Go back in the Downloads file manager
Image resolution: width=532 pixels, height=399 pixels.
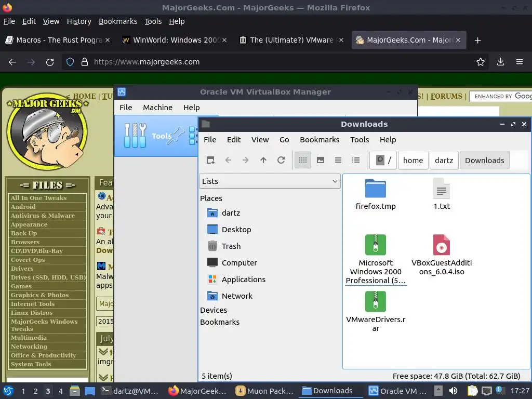coord(228,160)
